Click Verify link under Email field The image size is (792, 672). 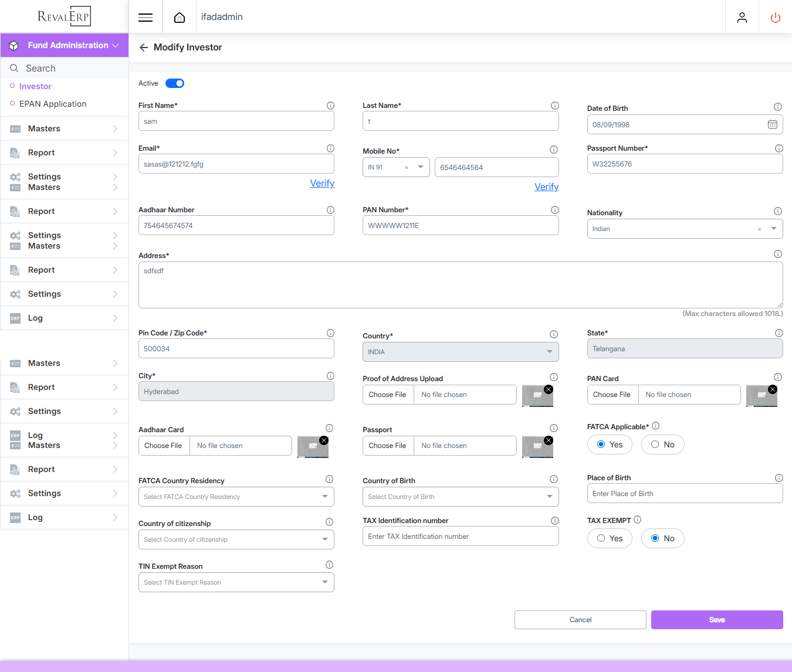(x=322, y=184)
